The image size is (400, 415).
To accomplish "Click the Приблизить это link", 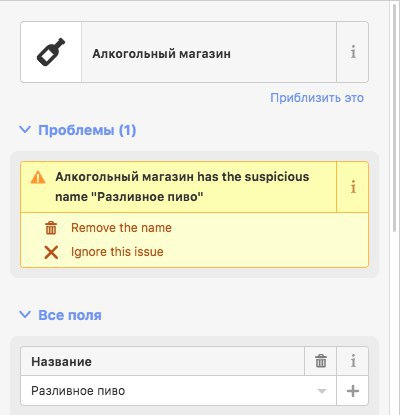I will 317,98.
